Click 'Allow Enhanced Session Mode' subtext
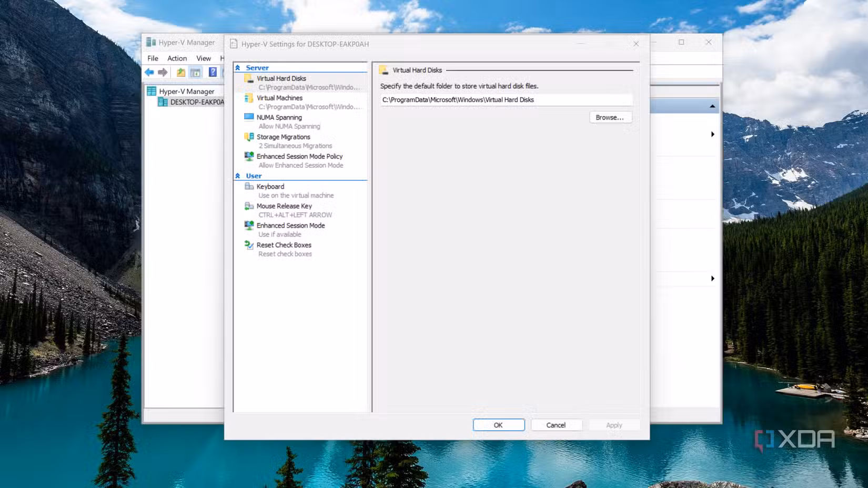 [301, 165]
